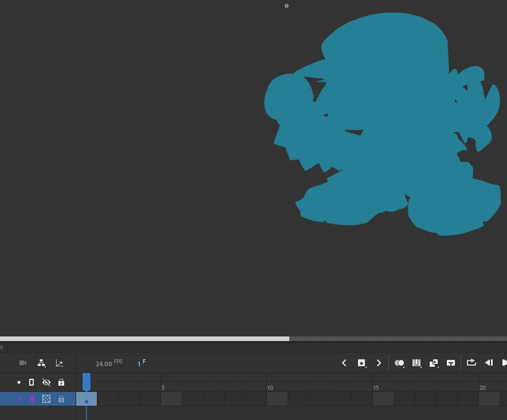Toggle the lock on the selected layer
The image size is (507, 420).
61,399
